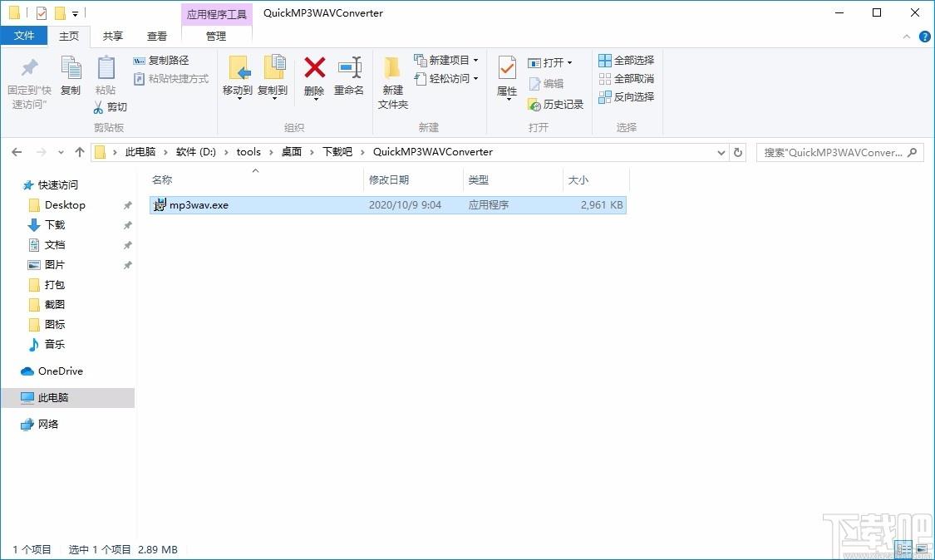The height and width of the screenshot is (560, 935).
Task: Open Network (网络) in the sidebar
Action: pyautogui.click(x=47, y=424)
